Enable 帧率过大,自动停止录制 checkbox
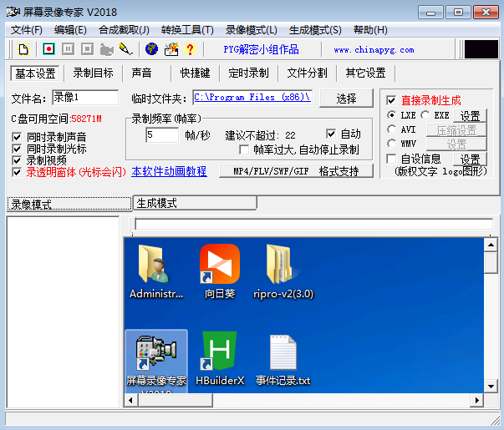504x430 pixels. [x=244, y=149]
